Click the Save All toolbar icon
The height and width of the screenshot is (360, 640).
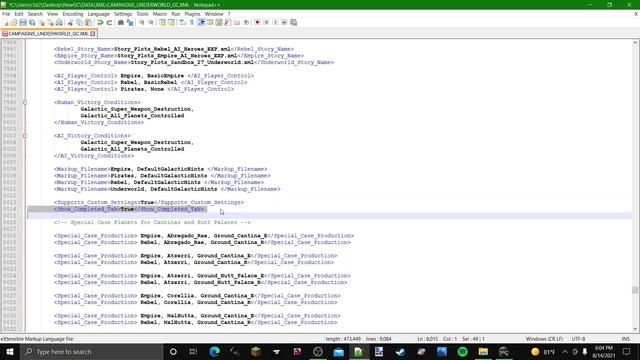click(32, 22)
